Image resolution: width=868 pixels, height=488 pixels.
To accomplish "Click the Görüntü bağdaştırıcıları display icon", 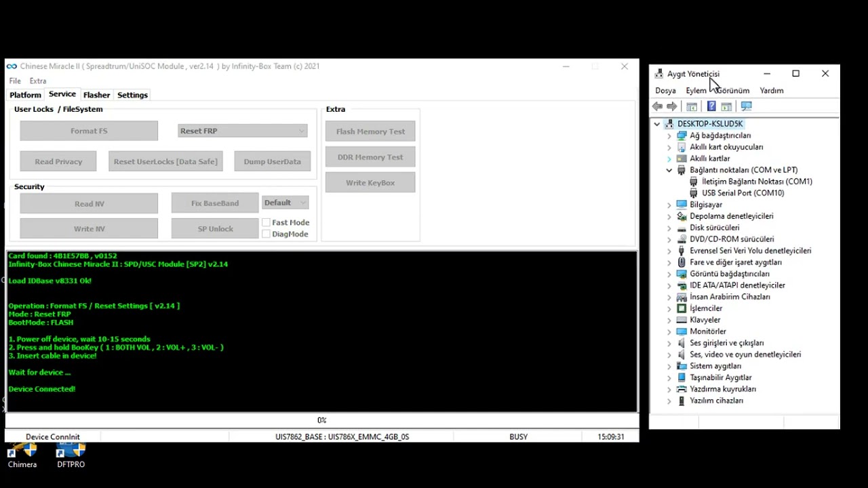I will [x=682, y=274].
